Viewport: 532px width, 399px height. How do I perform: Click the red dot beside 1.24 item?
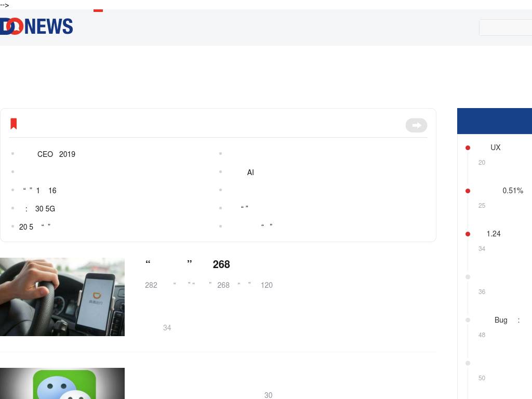click(468, 234)
